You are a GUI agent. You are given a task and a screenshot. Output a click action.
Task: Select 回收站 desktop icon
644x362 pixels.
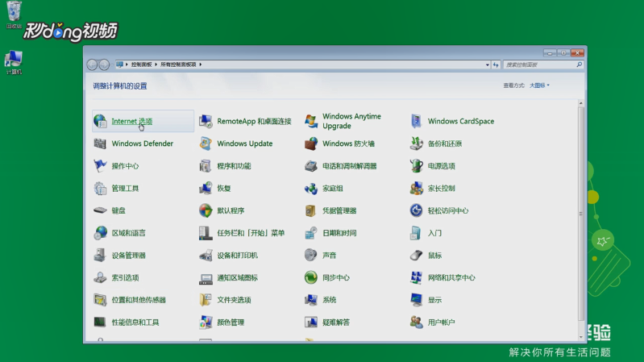click(14, 15)
